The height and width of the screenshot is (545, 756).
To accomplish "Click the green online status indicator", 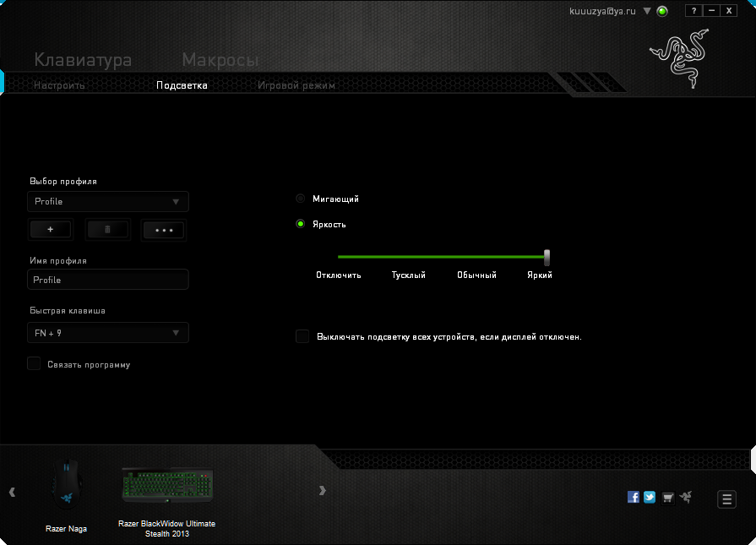I will click(x=662, y=11).
